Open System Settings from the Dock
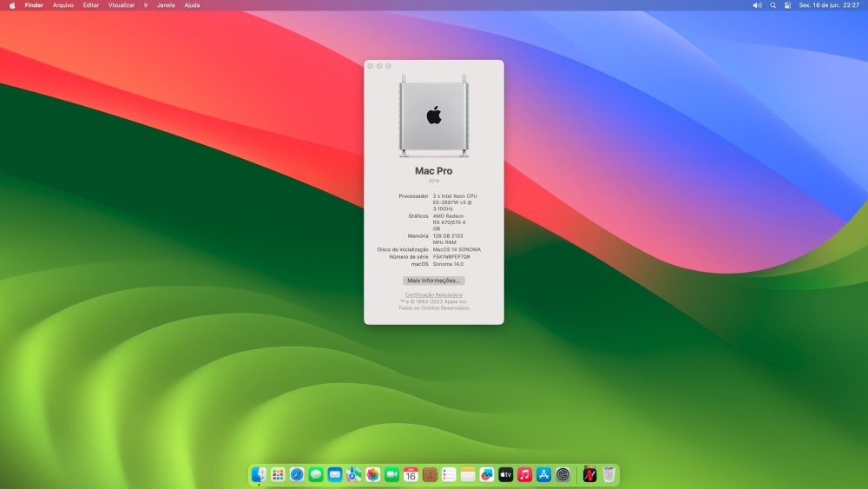This screenshot has height=489, width=868. [563, 474]
